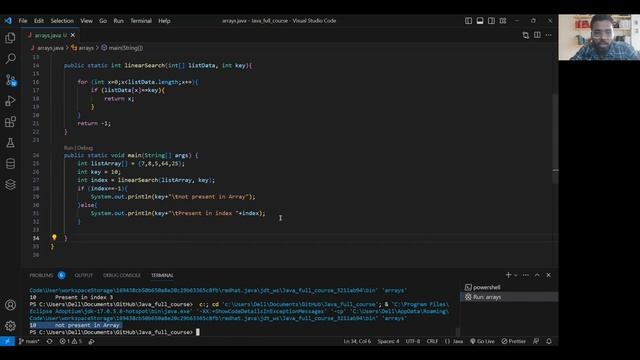Click the UTF-8 encoding status item

413,341
